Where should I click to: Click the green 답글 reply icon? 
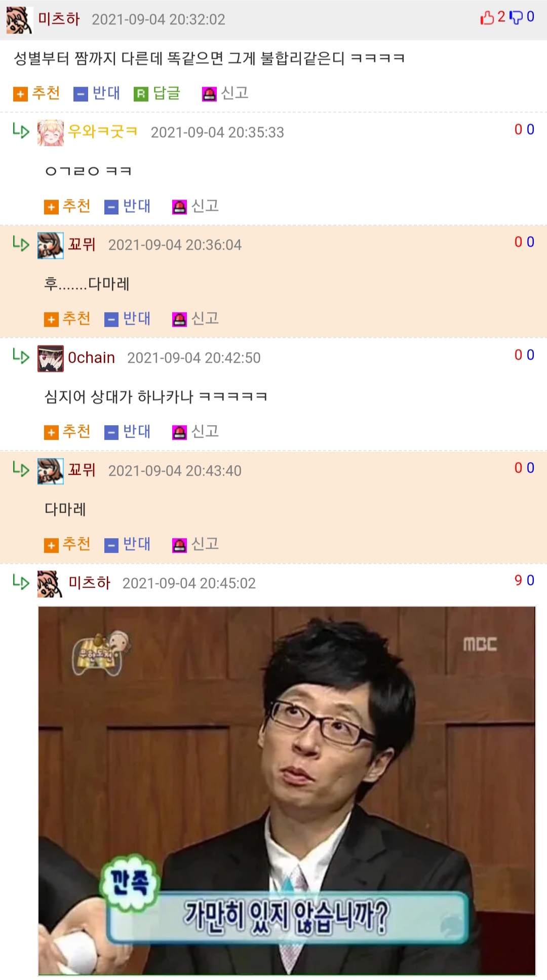tap(141, 94)
